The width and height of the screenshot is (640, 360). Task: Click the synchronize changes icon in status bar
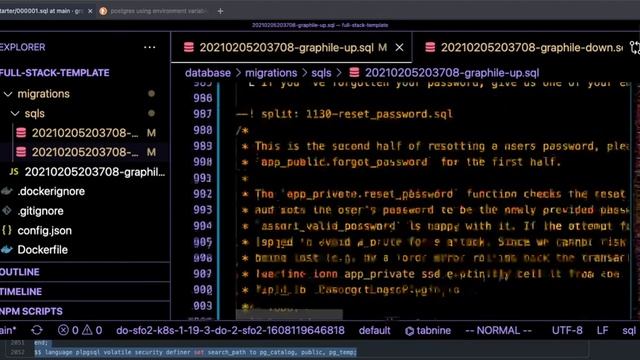point(37,330)
